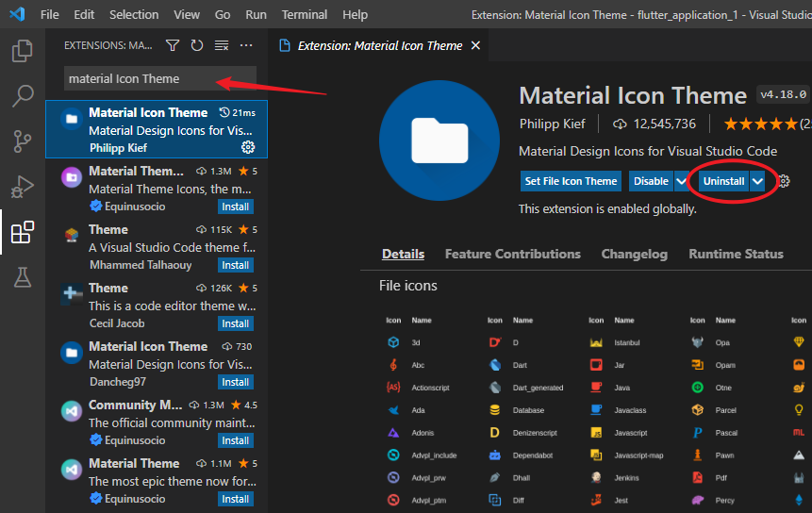Image resolution: width=812 pixels, height=513 pixels.
Task: Select Theme extension with 115K downloads
Action: pyautogui.click(x=157, y=247)
